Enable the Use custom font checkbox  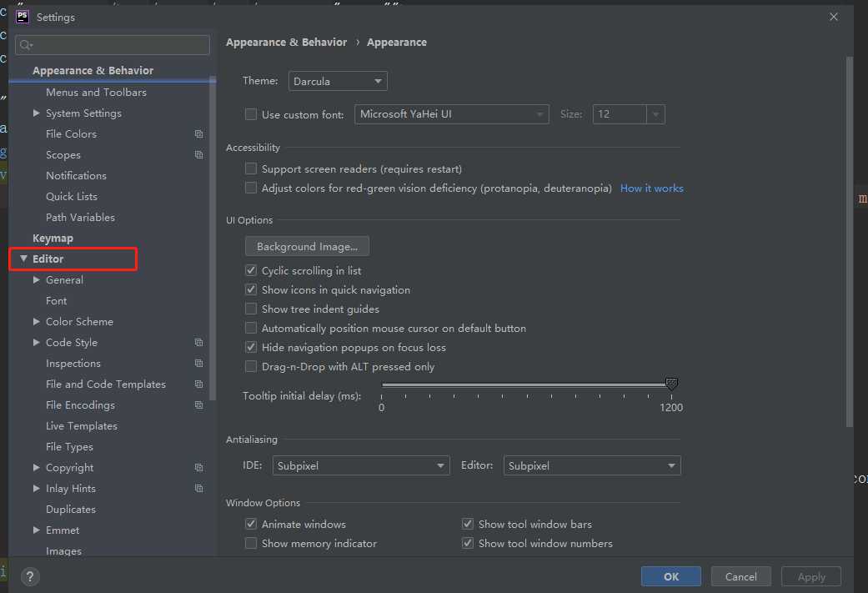(251, 115)
